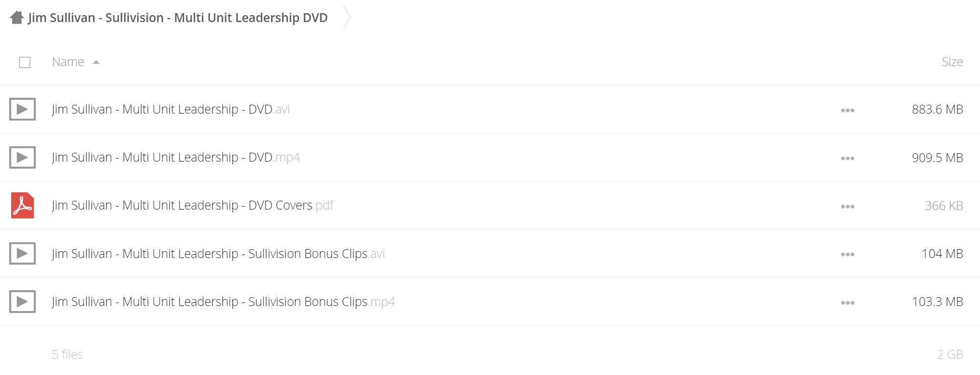980x375 pixels.
Task: Toggle the Name sort direction arrow
Action: [96, 62]
